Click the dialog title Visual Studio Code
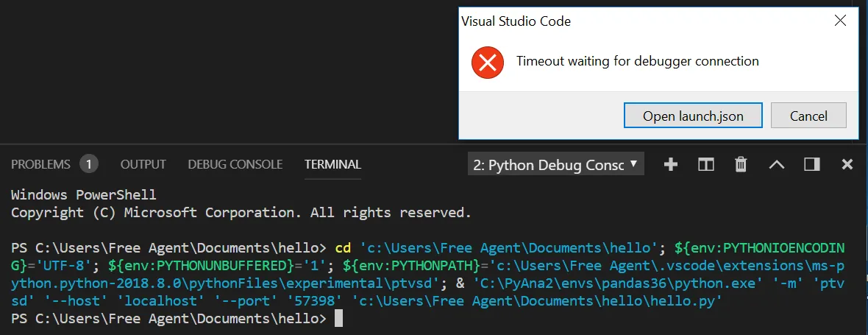868x335 pixels. (x=516, y=21)
